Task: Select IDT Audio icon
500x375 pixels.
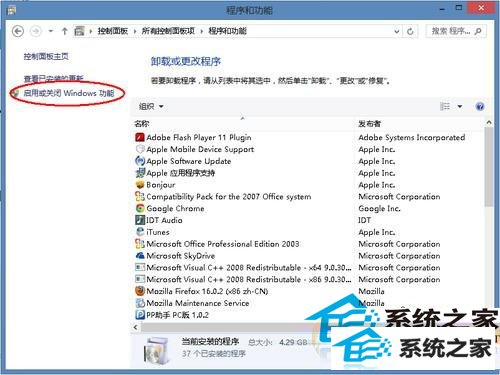Action: (140, 220)
